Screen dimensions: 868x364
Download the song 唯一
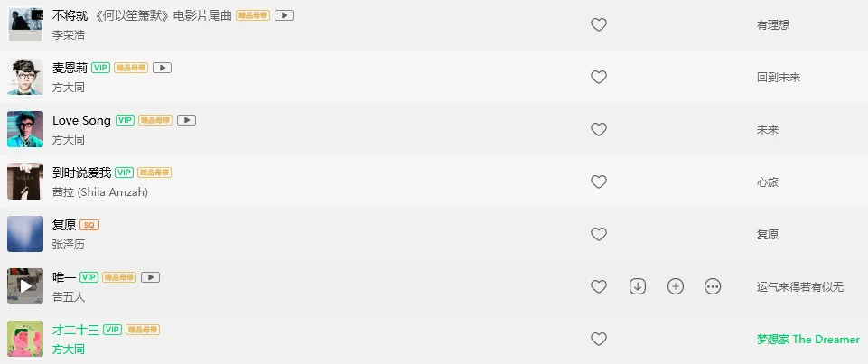click(638, 286)
